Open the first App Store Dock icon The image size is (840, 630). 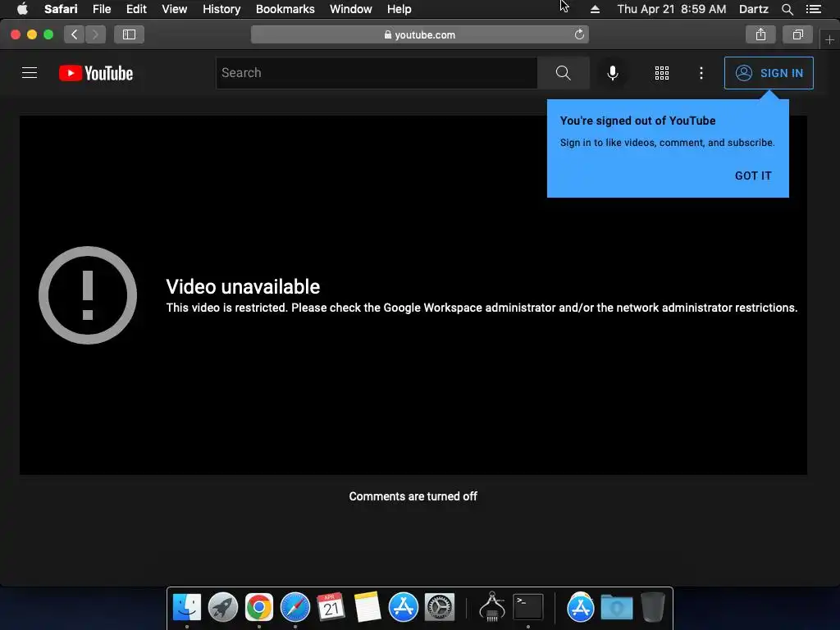tap(403, 607)
